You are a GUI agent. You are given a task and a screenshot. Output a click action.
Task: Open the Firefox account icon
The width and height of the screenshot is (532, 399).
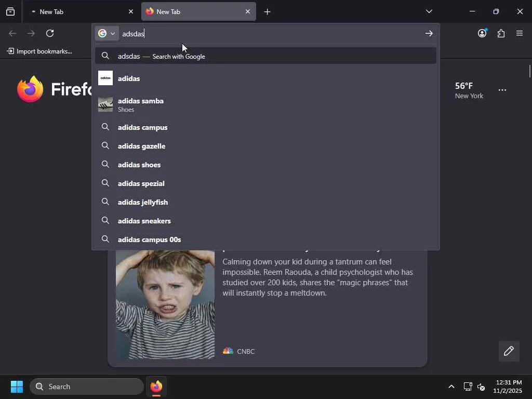482,33
